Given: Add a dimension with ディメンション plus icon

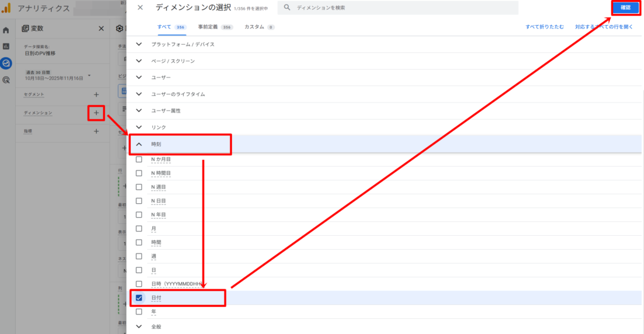Looking at the screenshot, I should click(96, 113).
